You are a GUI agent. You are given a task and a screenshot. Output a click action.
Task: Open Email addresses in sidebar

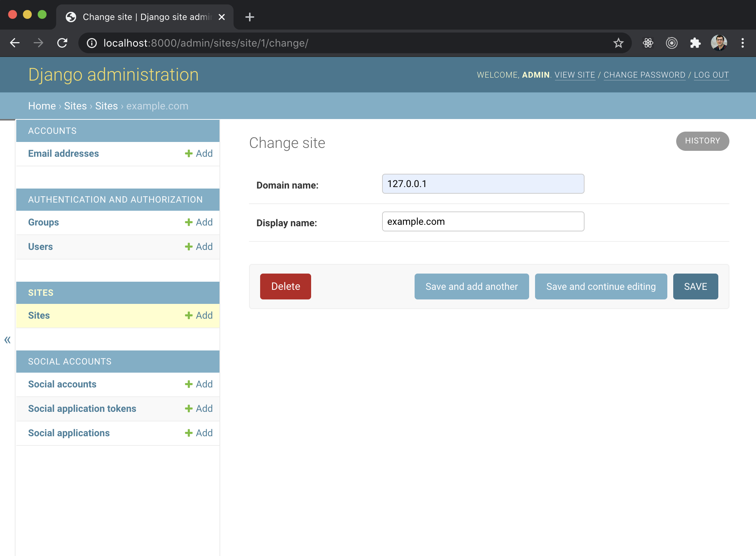point(64,153)
